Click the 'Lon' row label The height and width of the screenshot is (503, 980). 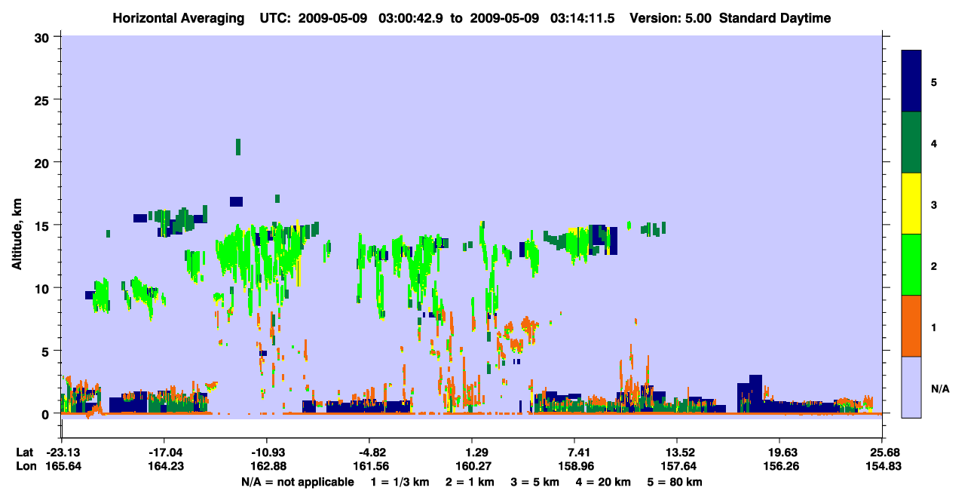tap(25, 466)
